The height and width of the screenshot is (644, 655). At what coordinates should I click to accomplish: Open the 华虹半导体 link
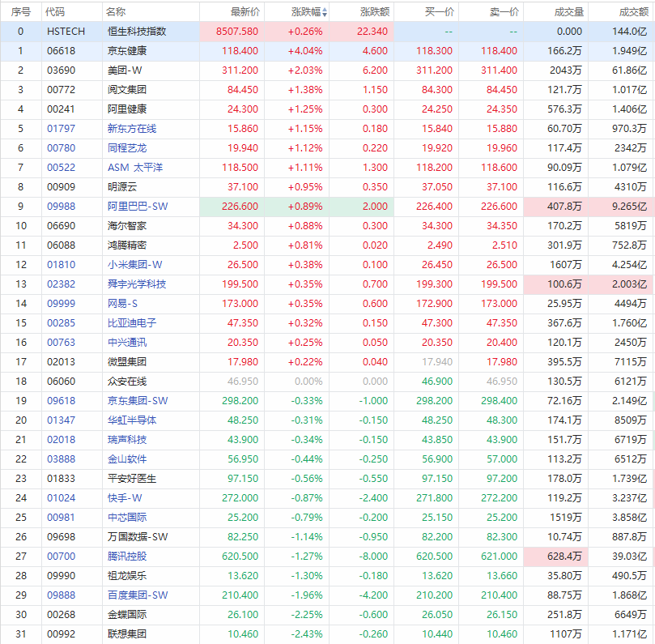click(132, 420)
